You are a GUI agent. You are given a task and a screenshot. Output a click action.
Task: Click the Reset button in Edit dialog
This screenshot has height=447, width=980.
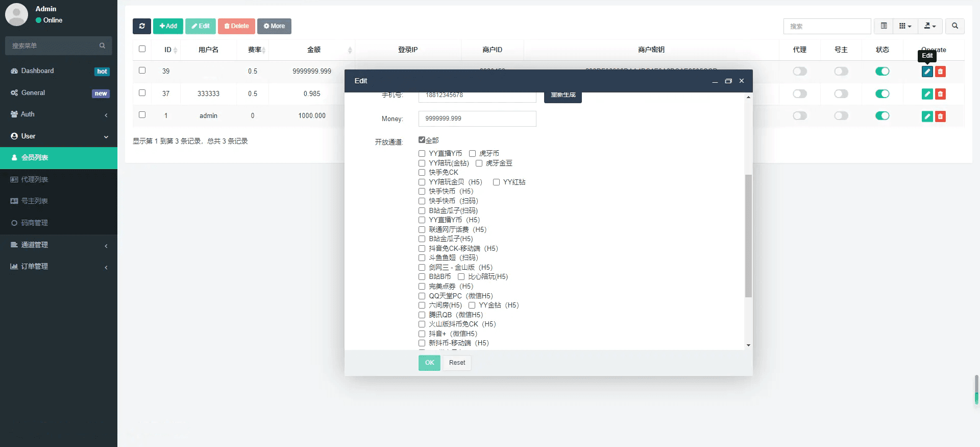pos(457,363)
